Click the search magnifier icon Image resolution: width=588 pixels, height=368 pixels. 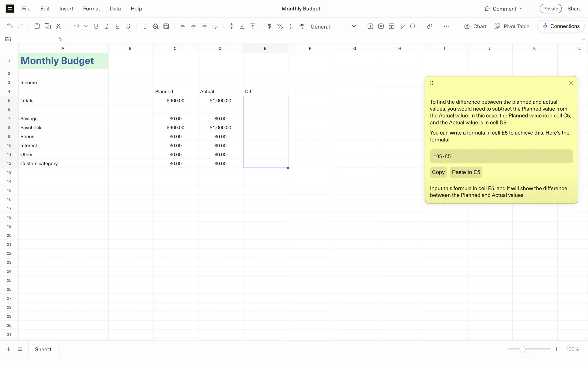(413, 26)
